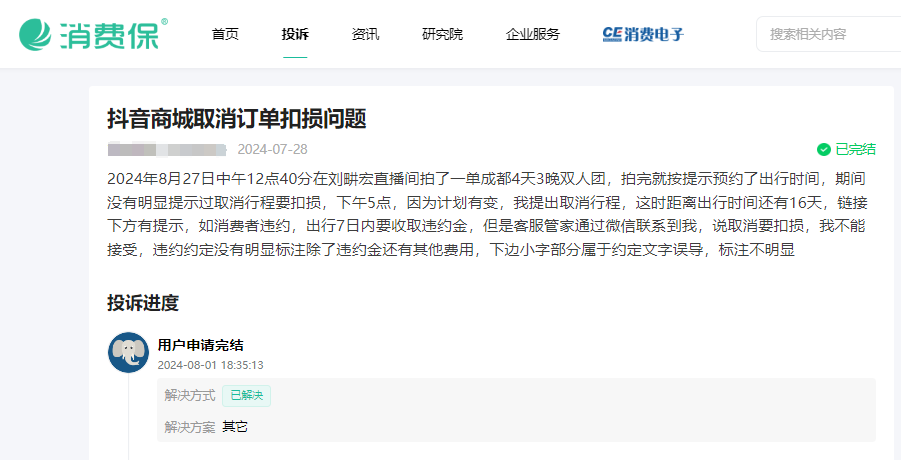Go to the 资讯 tab
901x460 pixels.
[x=365, y=34]
